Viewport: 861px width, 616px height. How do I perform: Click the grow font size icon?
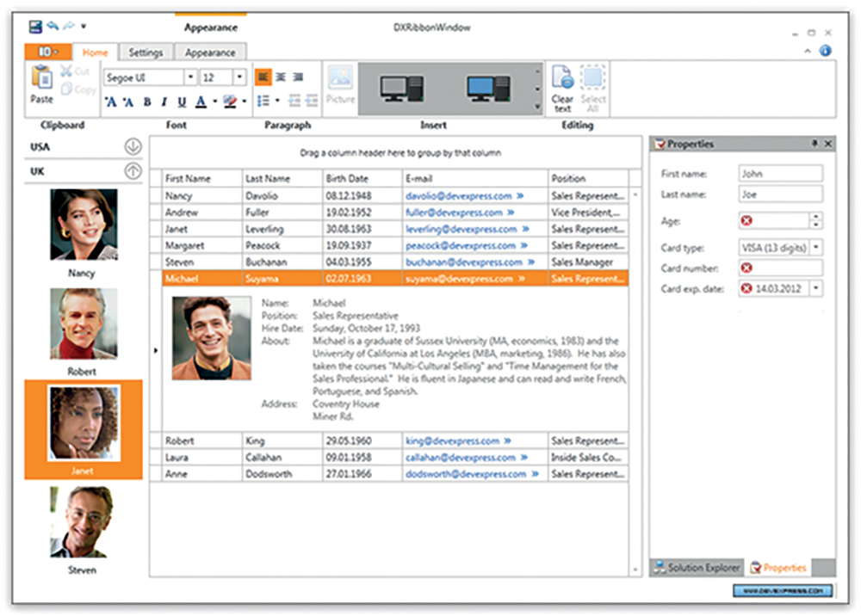(110, 102)
